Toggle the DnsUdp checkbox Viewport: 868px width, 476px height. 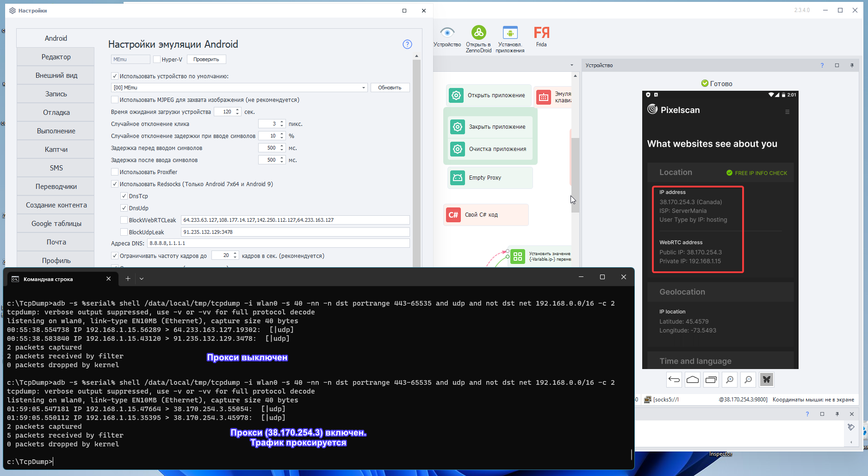[124, 208]
